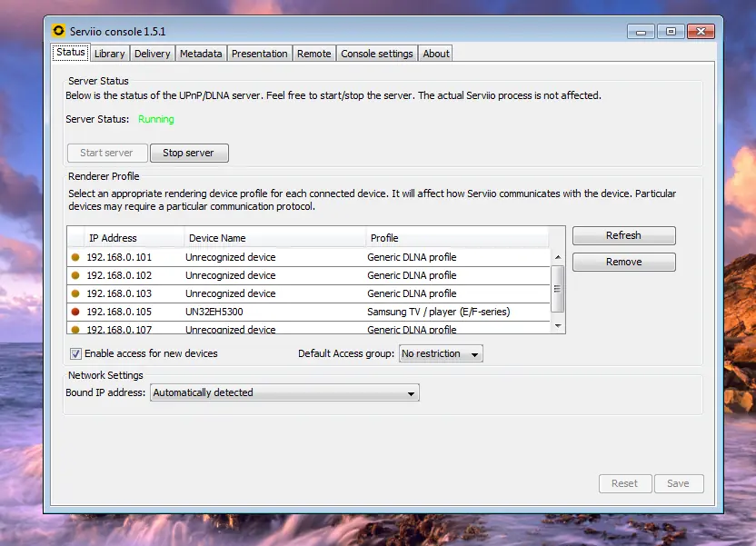The image size is (756, 546).
Task: Click the status dot for 192.168.0.102
Action: [x=75, y=275]
